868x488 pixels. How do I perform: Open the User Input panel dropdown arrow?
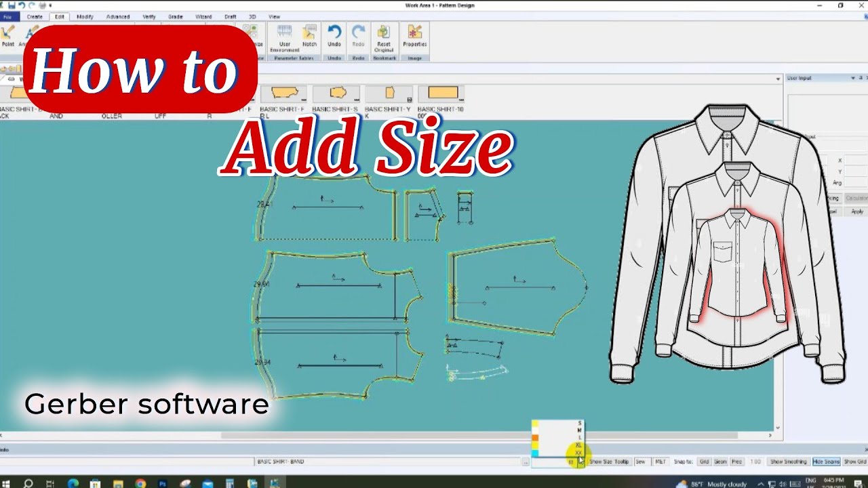tap(852, 79)
